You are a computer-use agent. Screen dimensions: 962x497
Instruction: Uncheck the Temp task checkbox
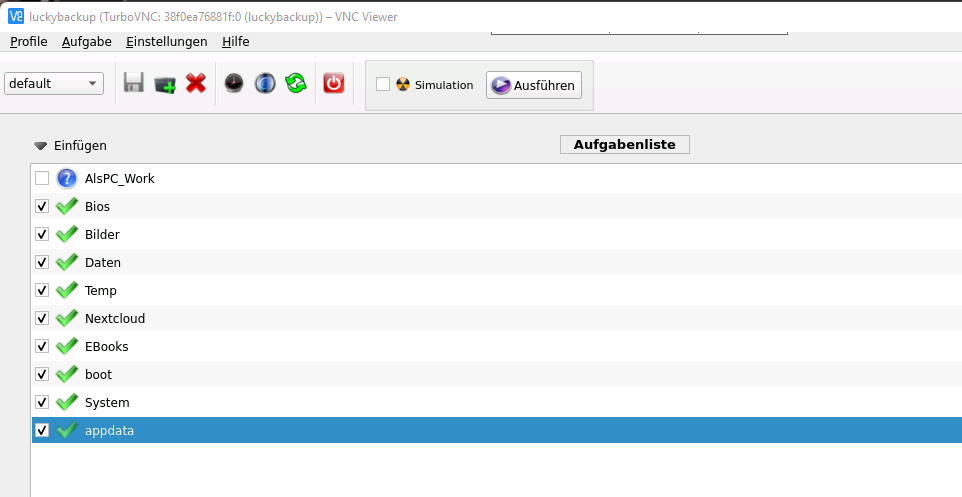click(x=42, y=290)
